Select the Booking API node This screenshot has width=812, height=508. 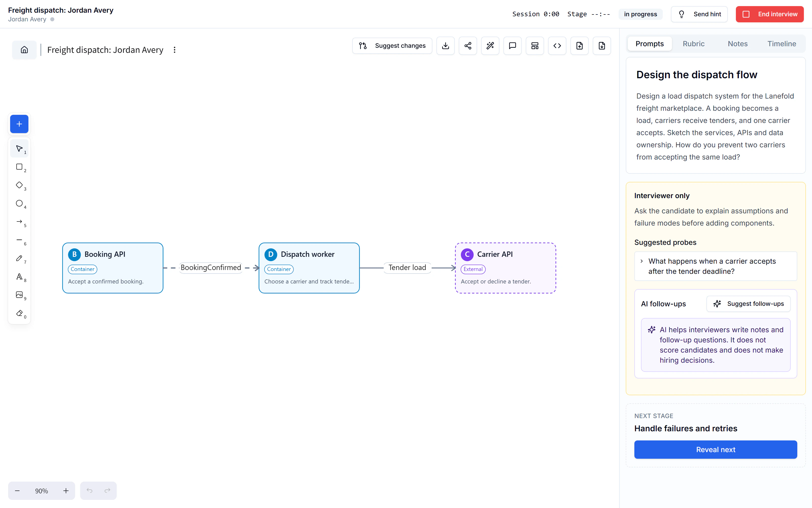113,268
